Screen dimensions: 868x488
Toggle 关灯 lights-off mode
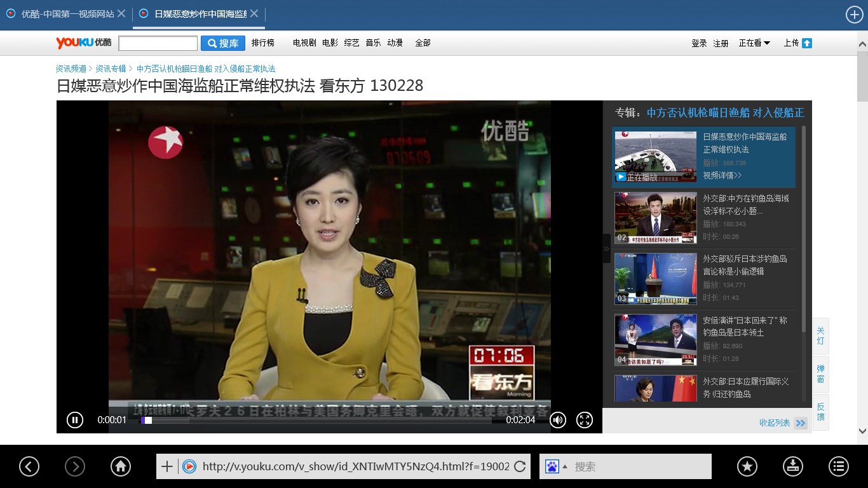click(x=820, y=336)
